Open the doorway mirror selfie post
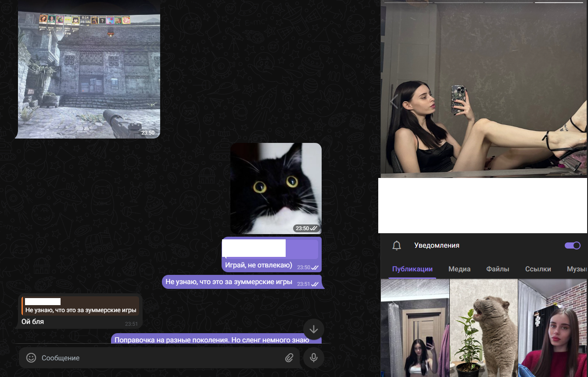This screenshot has height=377, width=588. tap(415, 328)
